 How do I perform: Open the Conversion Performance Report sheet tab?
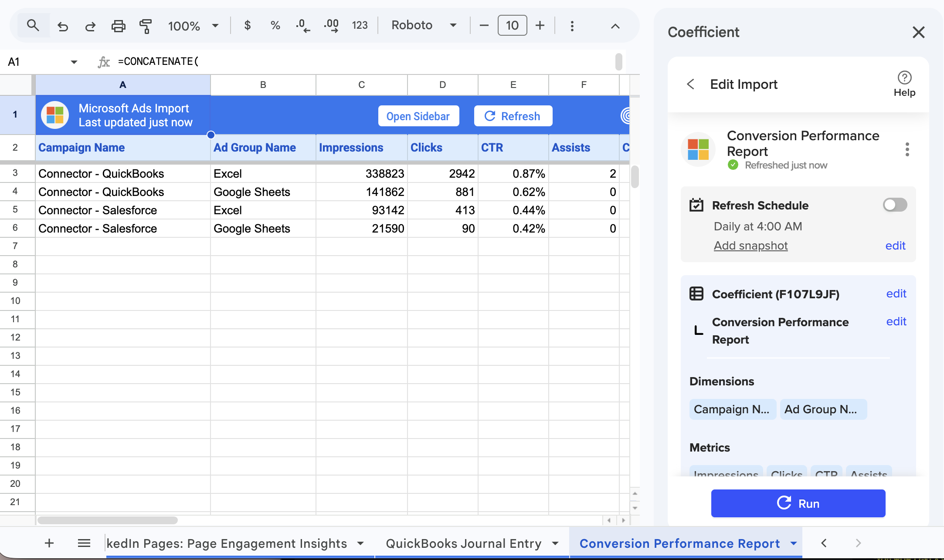[x=679, y=543]
